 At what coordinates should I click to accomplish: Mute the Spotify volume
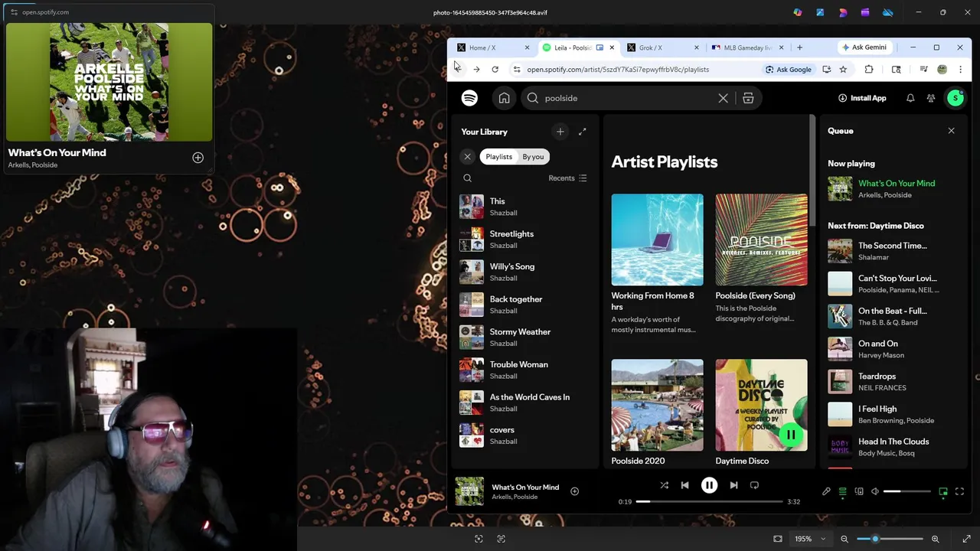(x=875, y=491)
